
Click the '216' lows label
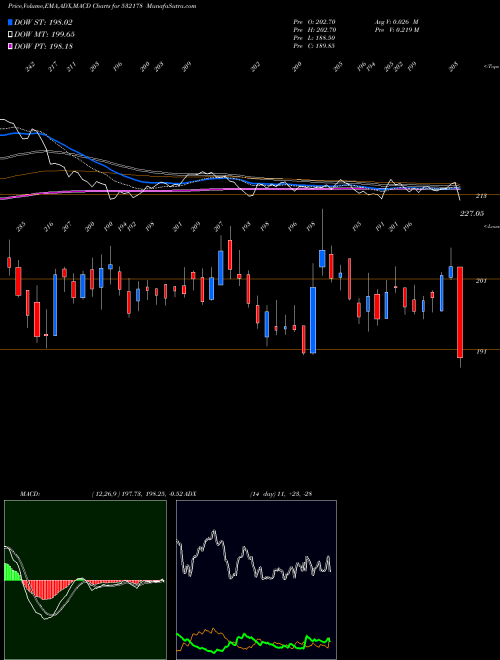click(49, 228)
